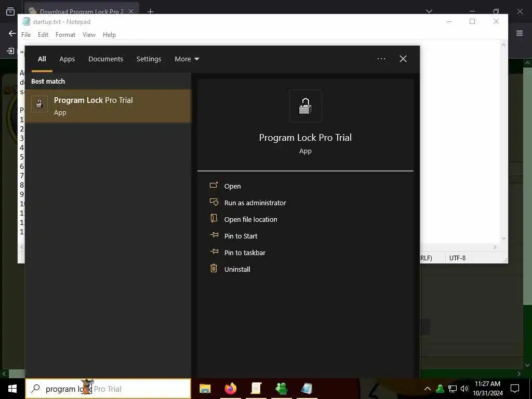The width and height of the screenshot is (532, 399).
Task: Open file location of Program Lock Pro
Action: click(251, 220)
